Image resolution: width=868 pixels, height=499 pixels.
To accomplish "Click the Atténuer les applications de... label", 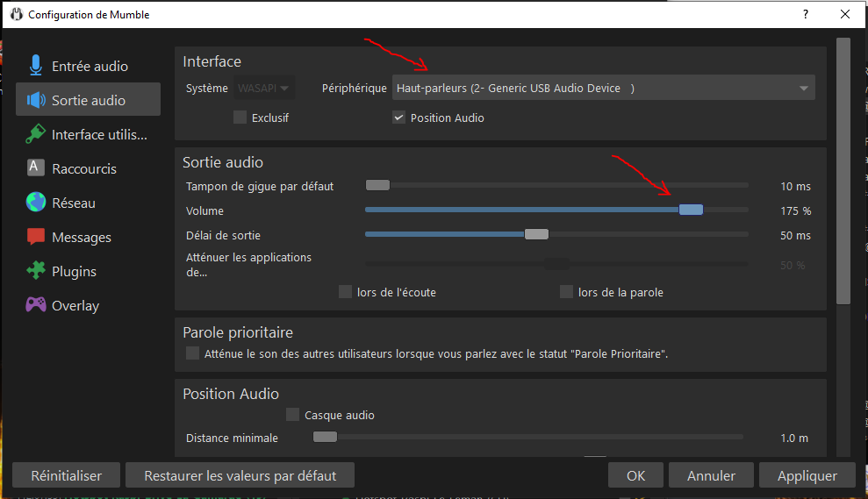I will 248,265.
